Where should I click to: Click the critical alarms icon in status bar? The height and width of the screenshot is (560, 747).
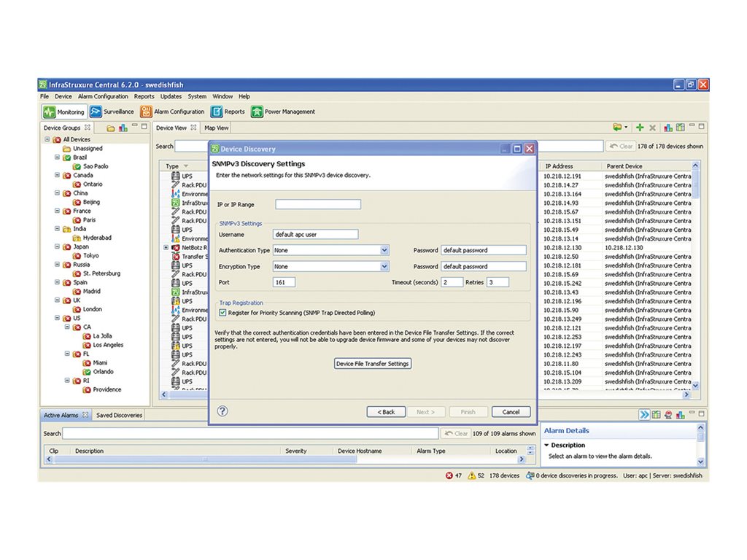(x=449, y=475)
